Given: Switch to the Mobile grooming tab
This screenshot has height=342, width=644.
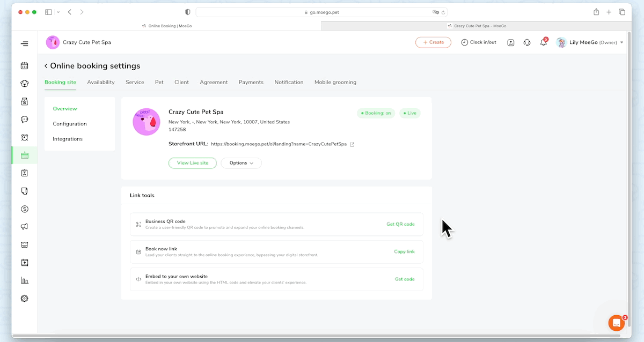Looking at the screenshot, I should pyautogui.click(x=335, y=82).
